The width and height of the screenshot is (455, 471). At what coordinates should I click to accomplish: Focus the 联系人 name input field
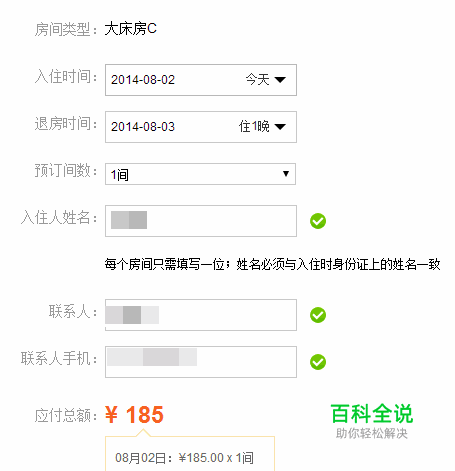tap(201, 315)
